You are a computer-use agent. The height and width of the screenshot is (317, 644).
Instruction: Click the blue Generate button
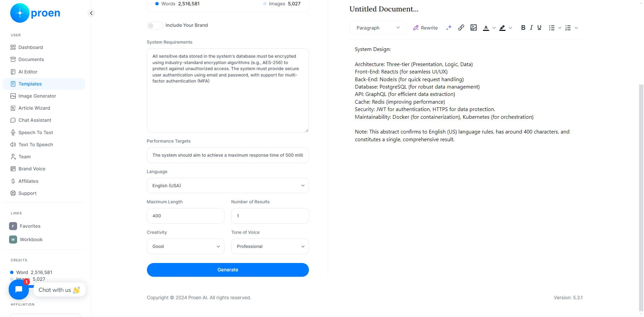(x=228, y=270)
